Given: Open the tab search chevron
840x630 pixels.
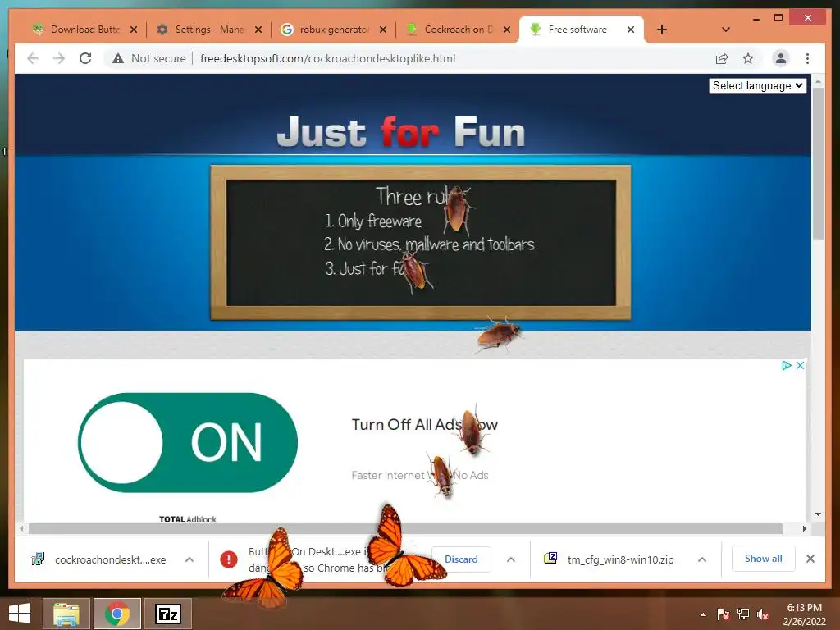Looking at the screenshot, I should (x=726, y=30).
